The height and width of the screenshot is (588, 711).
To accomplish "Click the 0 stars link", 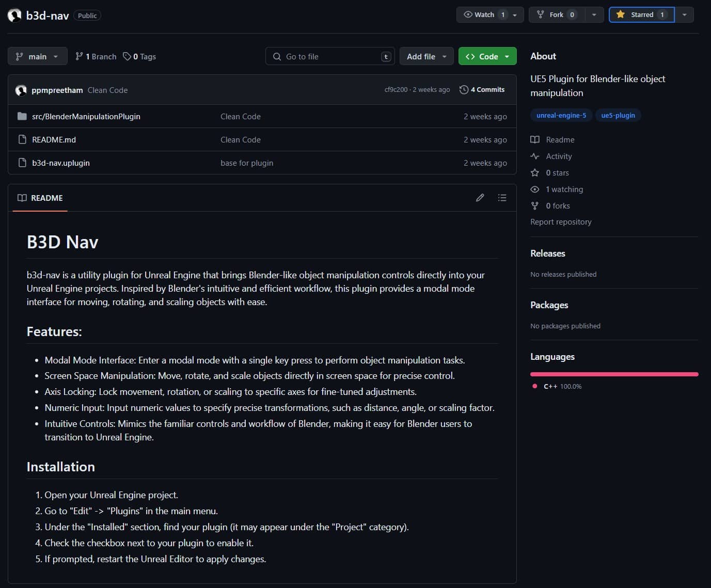I will click(x=557, y=172).
